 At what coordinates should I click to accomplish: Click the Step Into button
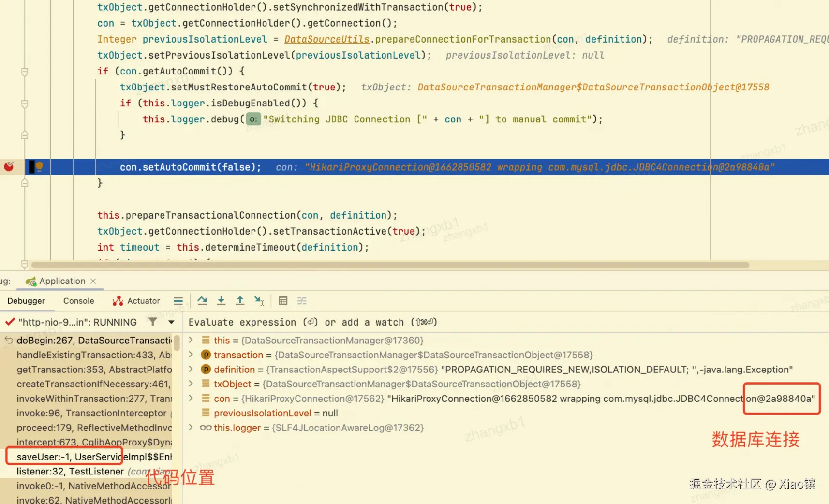tap(221, 301)
